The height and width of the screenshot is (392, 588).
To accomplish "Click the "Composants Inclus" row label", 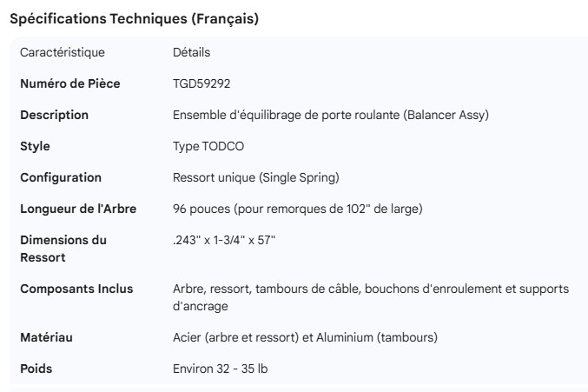I will click(76, 289).
